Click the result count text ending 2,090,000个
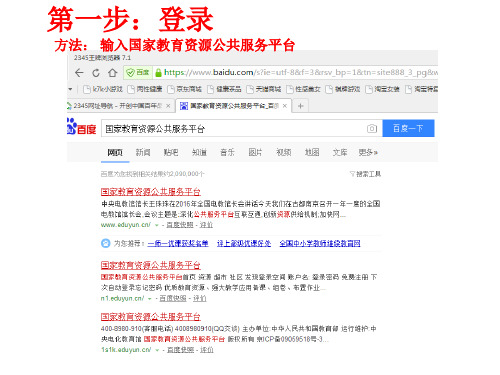This screenshot has width=500, height=375. point(152,174)
